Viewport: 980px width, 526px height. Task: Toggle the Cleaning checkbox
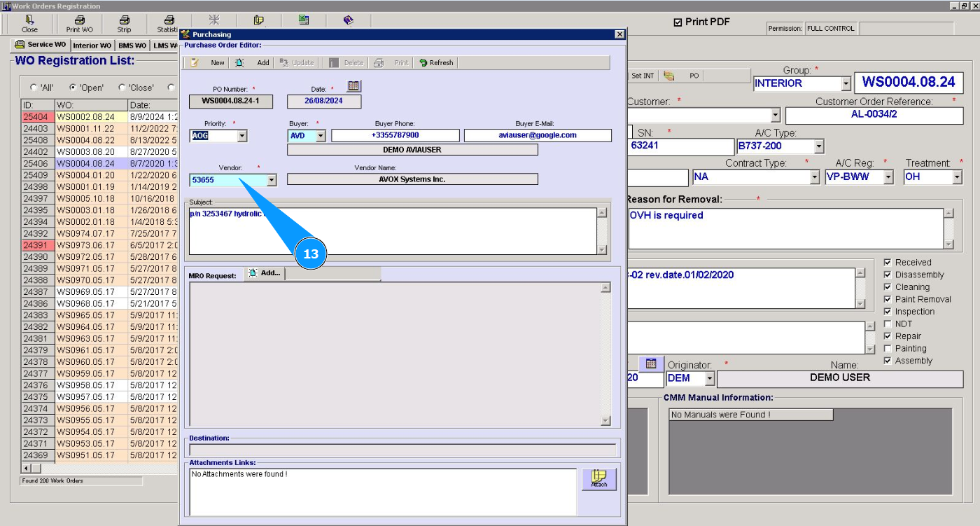point(888,287)
